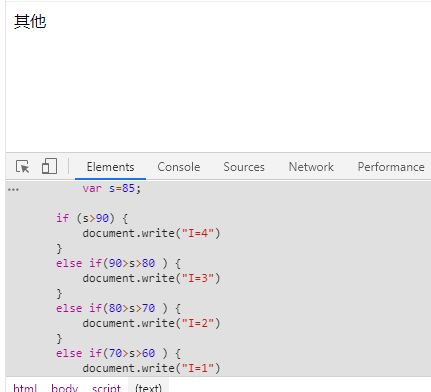Select html in the breadcrumb bar

[25, 388]
